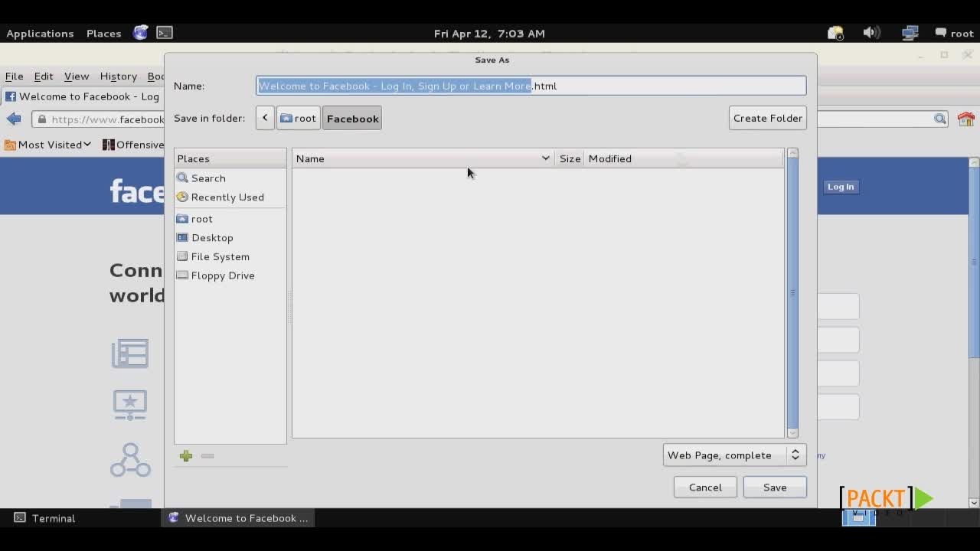Viewport: 980px width, 551px height.
Task: Click the Facebook path button
Action: (x=352, y=118)
